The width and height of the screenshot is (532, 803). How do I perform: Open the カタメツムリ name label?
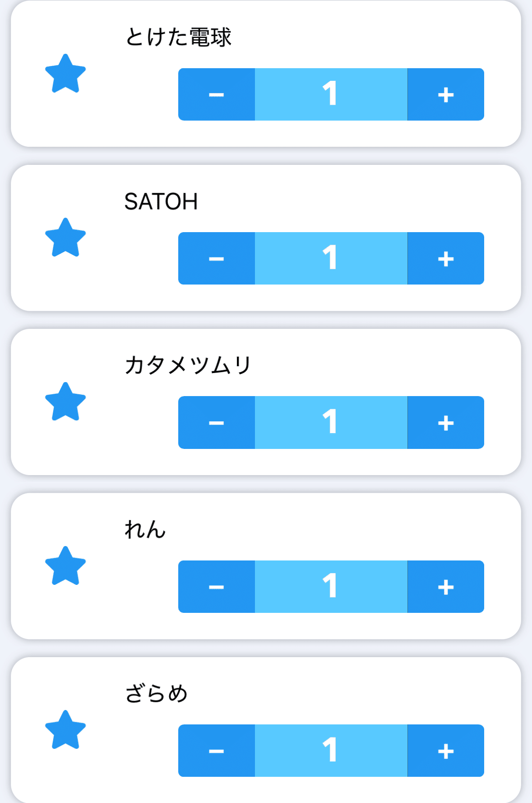click(x=188, y=365)
